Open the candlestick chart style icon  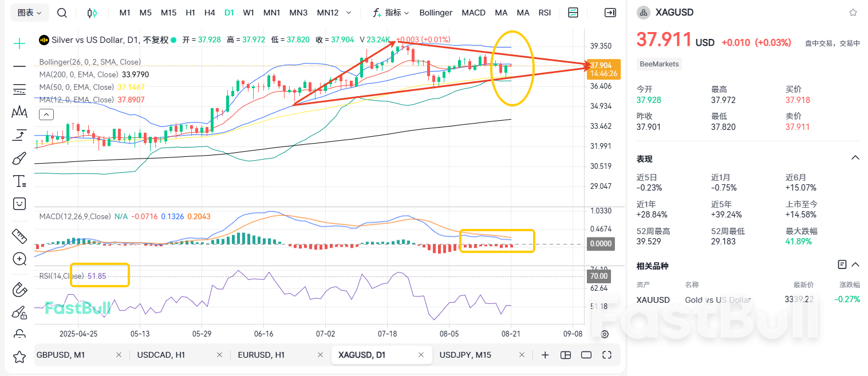pos(92,13)
